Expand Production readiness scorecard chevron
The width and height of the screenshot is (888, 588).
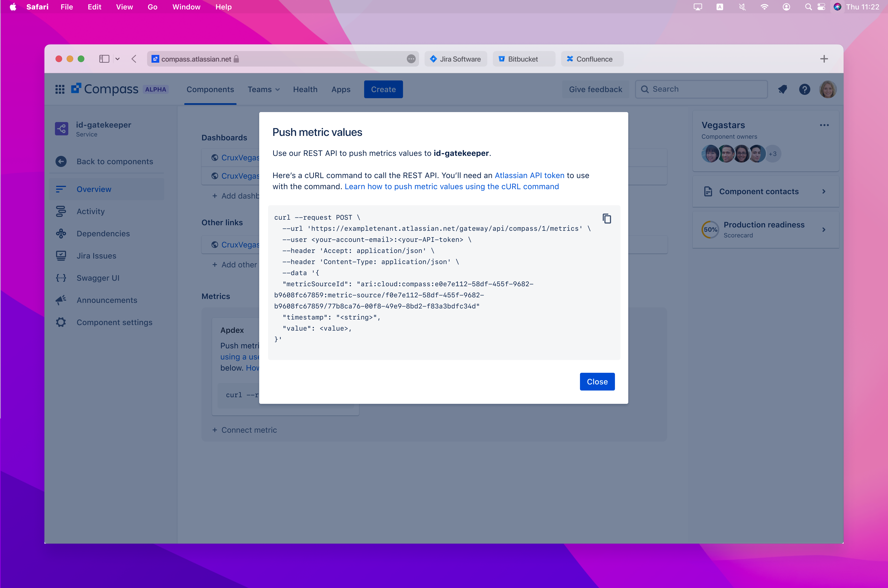click(x=824, y=229)
